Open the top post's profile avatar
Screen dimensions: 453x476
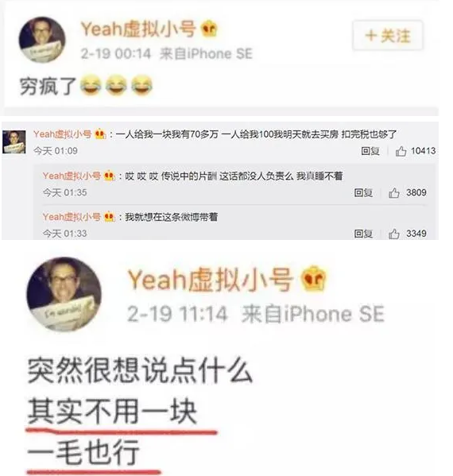(x=41, y=40)
